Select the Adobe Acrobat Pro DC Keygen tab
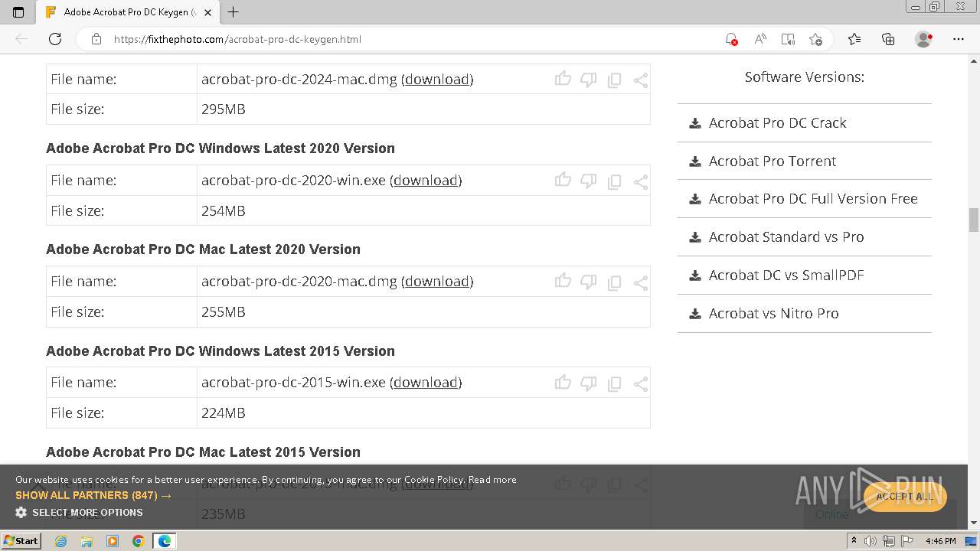Image resolution: width=980 pixels, height=551 pixels. (129, 12)
